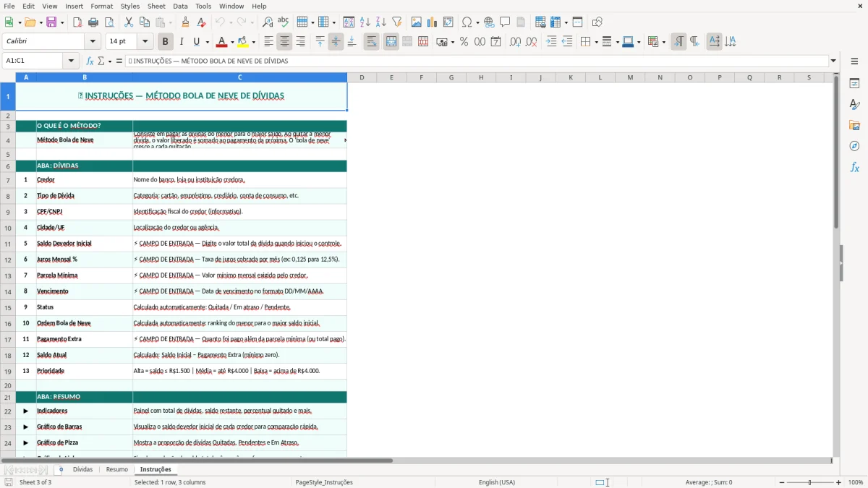868x488 pixels.
Task: Open the sidebar Properties icon
Action: 854,84
